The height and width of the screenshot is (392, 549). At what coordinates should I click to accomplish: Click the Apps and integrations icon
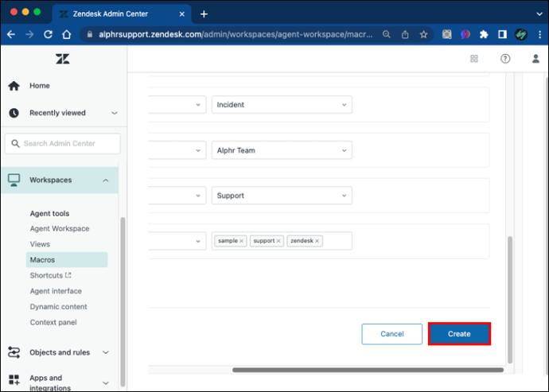point(14,380)
